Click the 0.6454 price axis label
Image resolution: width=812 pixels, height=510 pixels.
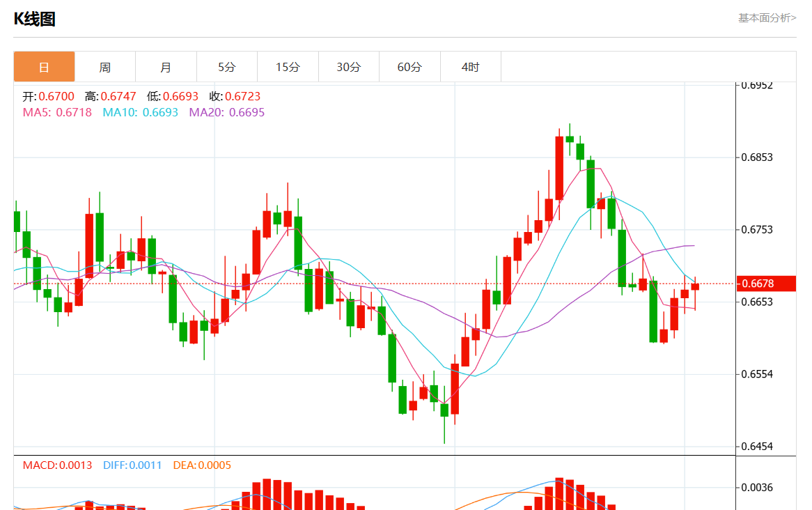(x=757, y=446)
